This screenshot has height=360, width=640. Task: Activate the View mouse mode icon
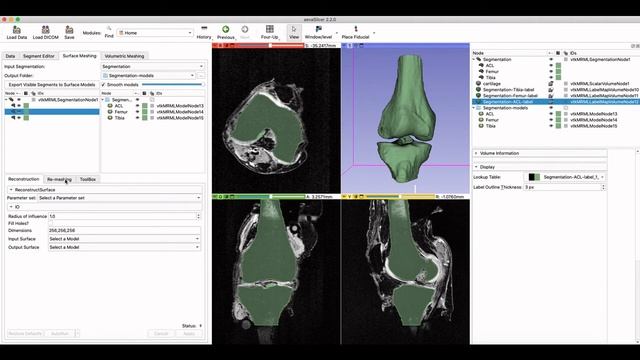pyautogui.click(x=294, y=29)
